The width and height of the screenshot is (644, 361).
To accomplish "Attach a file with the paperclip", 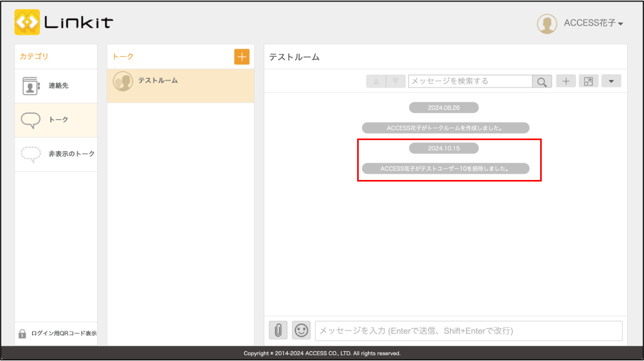I will [x=278, y=330].
